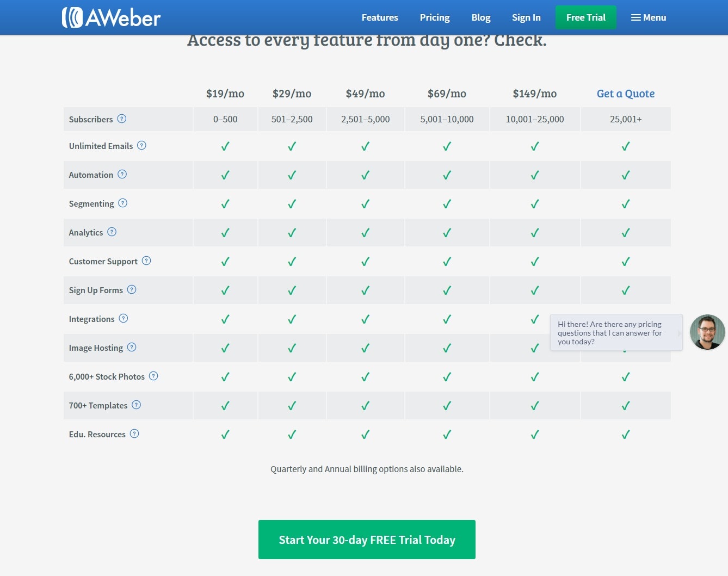728x576 pixels.
Task: Select the $149/mo plan header
Action: click(x=535, y=94)
